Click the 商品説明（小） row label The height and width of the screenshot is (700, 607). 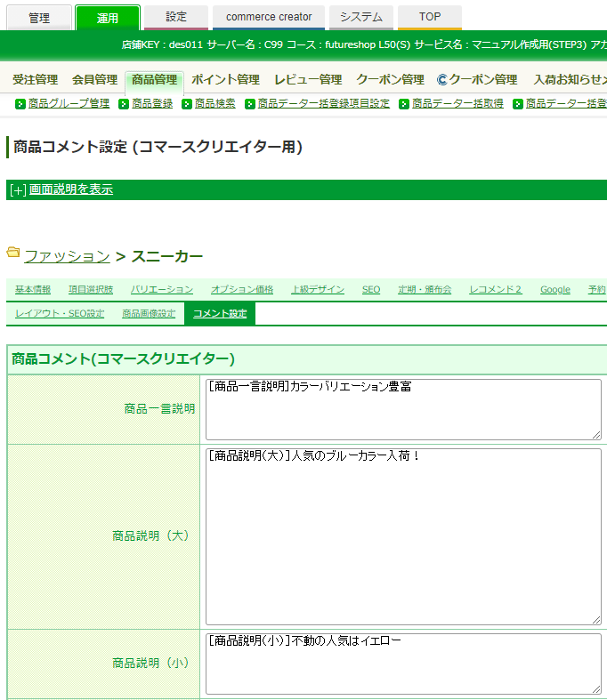click(150, 663)
